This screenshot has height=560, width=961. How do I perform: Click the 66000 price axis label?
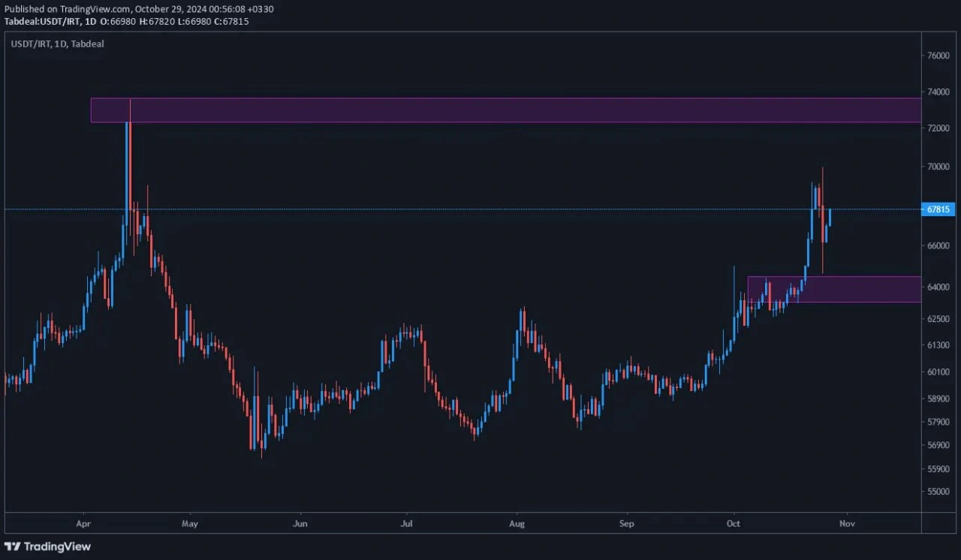click(x=939, y=245)
